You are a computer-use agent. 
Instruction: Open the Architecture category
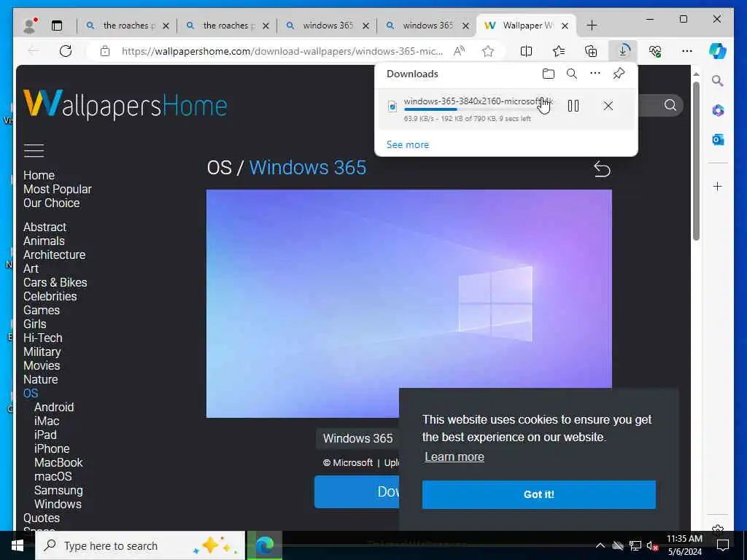(54, 254)
